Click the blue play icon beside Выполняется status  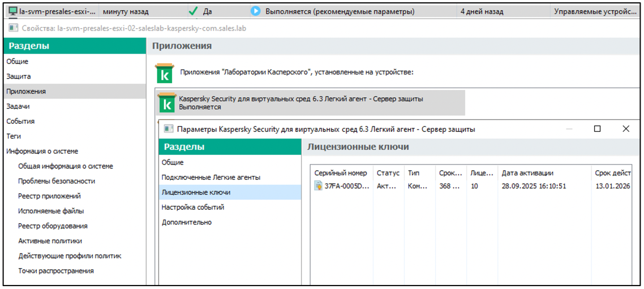(256, 11)
